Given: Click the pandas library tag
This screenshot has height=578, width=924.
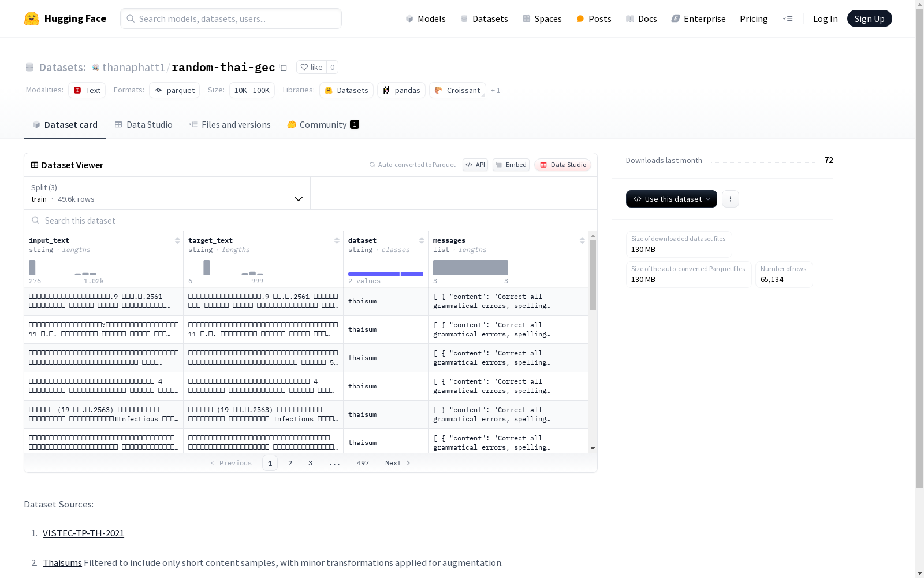Looking at the screenshot, I should [401, 90].
